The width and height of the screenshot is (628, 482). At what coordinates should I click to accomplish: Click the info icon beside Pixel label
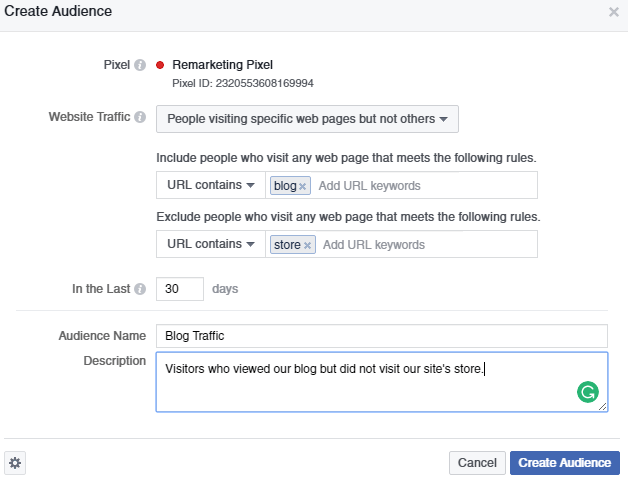click(140, 65)
